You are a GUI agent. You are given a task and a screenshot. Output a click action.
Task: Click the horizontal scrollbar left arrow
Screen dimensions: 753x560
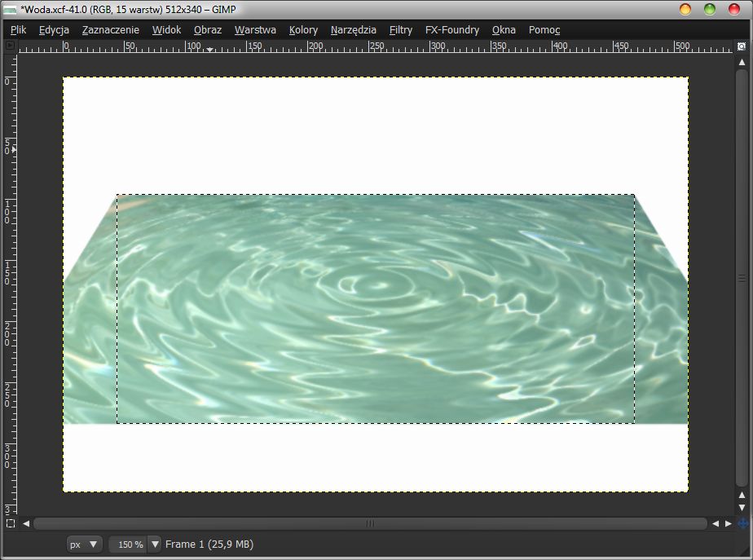[26, 523]
